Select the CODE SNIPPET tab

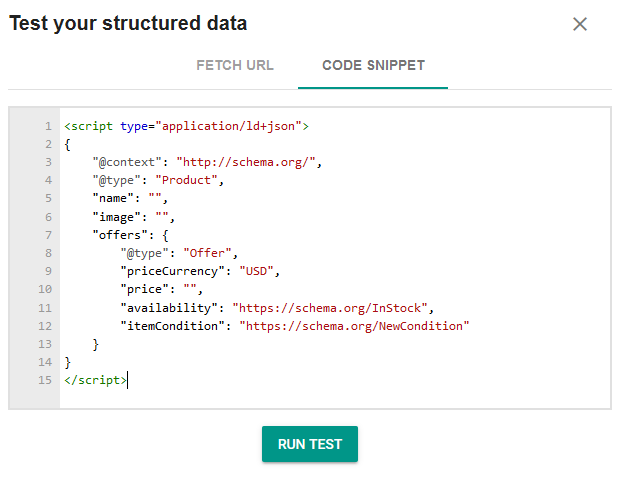click(373, 66)
